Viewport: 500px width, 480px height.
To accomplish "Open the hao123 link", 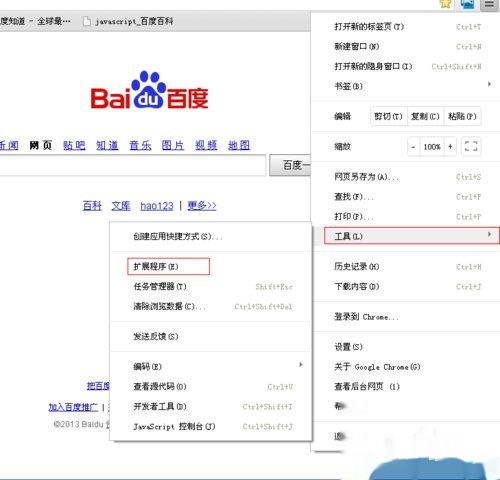I will [x=157, y=206].
